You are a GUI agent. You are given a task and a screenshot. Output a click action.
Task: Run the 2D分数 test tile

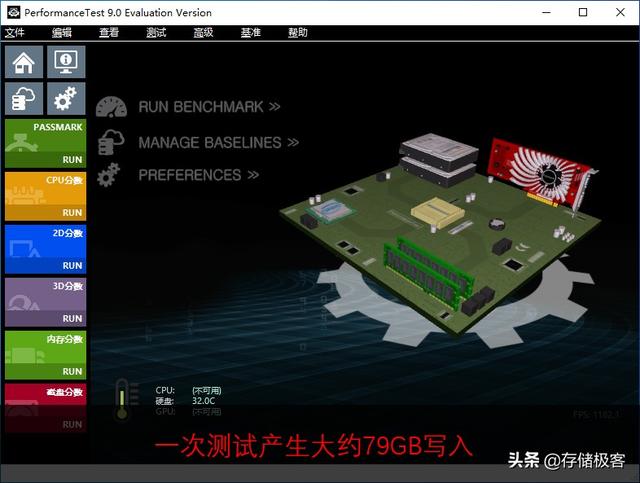(x=45, y=249)
